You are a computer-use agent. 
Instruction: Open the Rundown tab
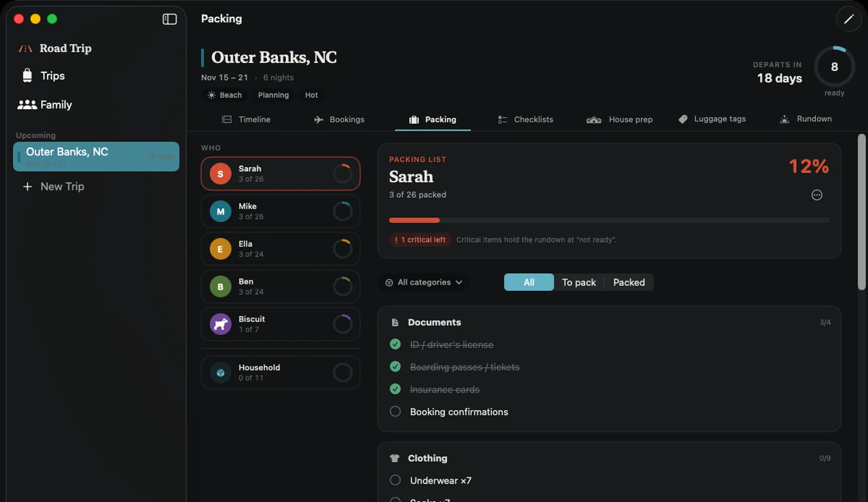coord(806,119)
